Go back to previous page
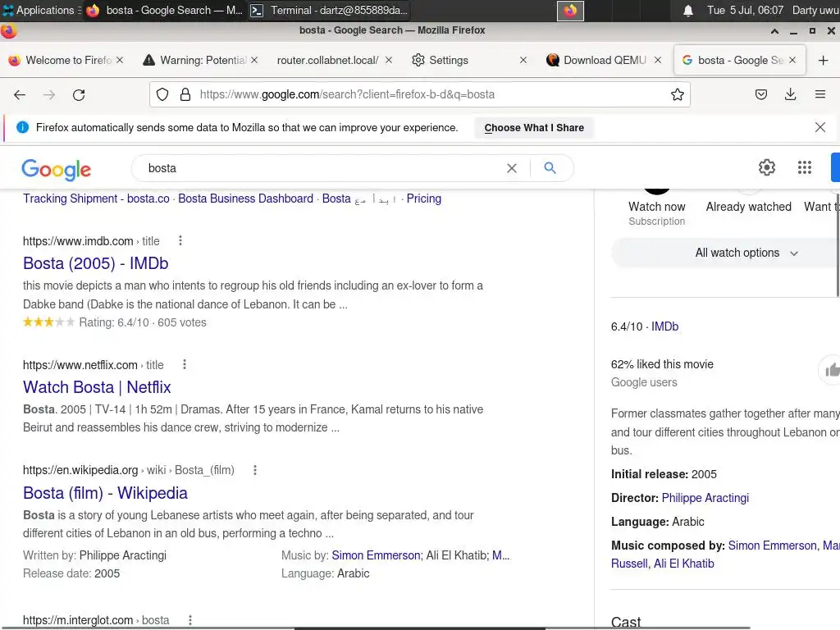The image size is (840, 630). click(20, 95)
